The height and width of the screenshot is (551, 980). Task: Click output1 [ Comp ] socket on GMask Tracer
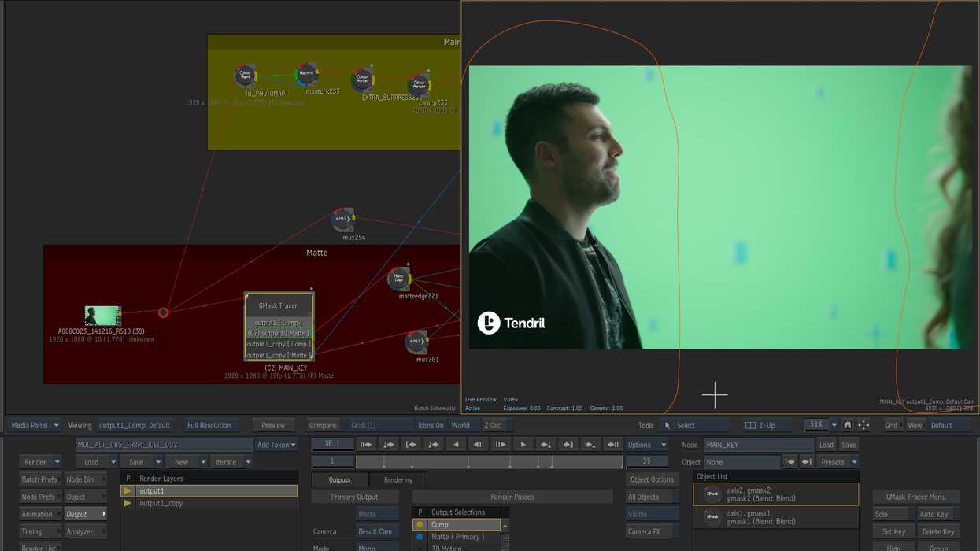(x=279, y=323)
